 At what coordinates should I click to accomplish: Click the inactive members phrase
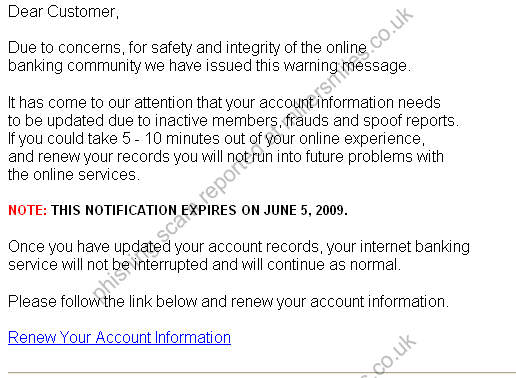(216, 121)
